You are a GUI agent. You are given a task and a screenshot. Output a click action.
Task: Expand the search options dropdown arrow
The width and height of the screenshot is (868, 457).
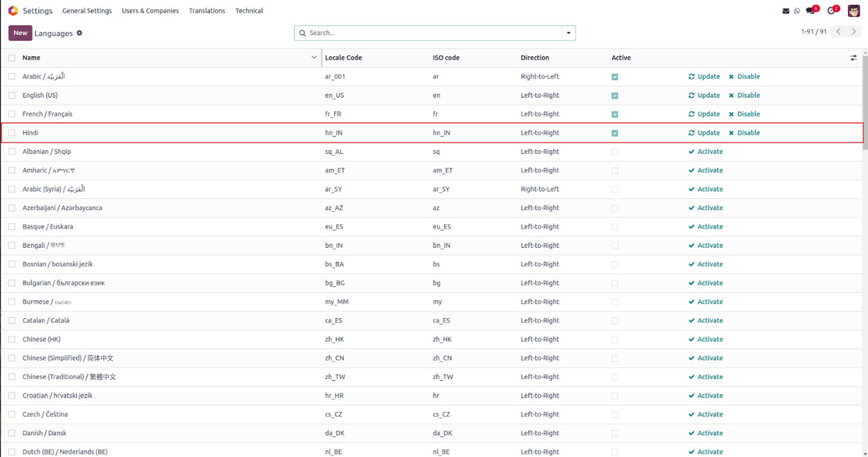568,33
